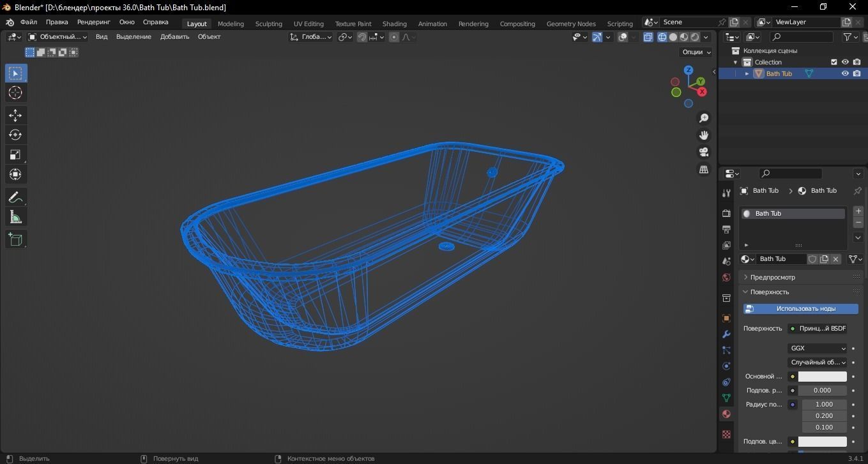Switch to material preview shading
This screenshot has height=464, width=868.
click(x=684, y=37)
